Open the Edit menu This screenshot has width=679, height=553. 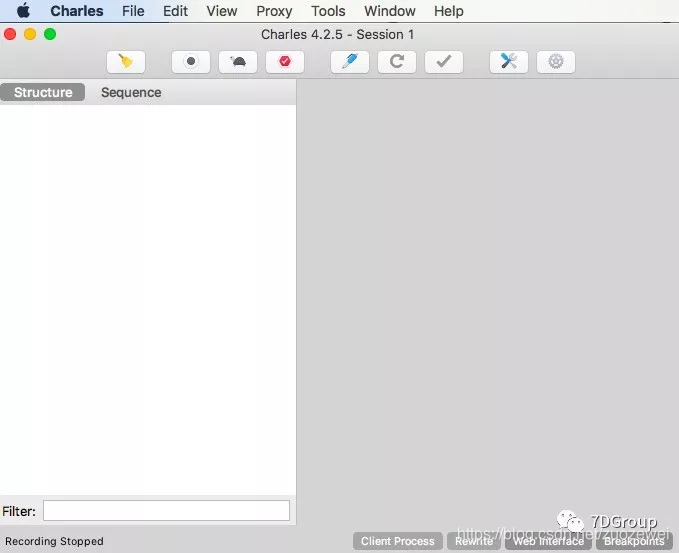pyautogui.click(x=175, y=11)
